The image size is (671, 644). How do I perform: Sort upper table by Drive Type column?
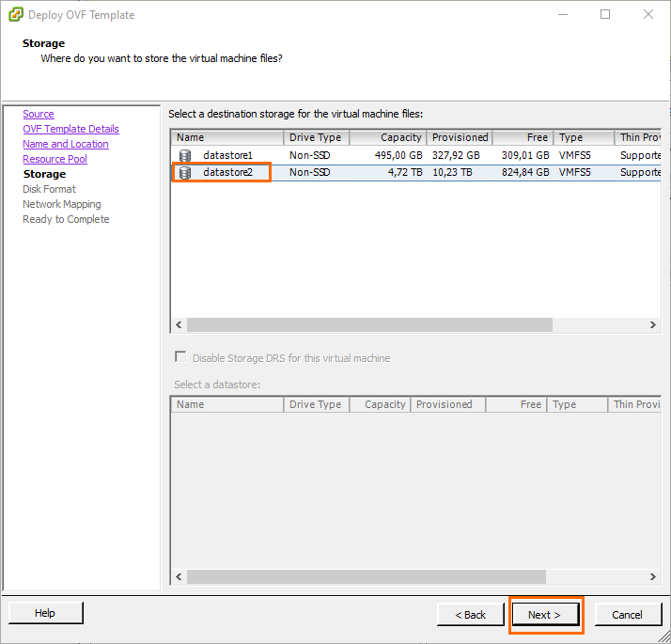316,137
